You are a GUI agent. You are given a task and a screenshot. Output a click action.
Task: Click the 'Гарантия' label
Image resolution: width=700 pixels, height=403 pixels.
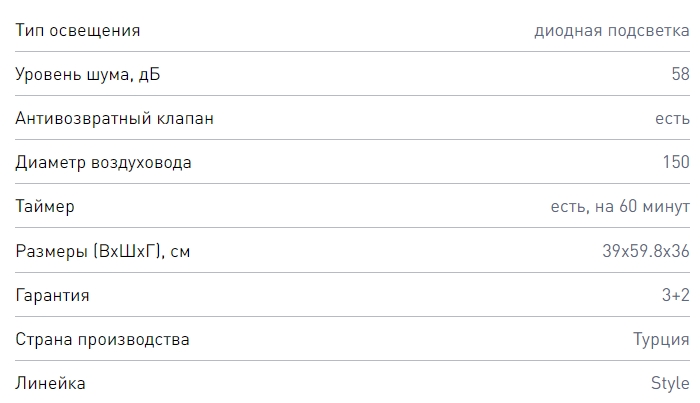click(x=53, y=295)
